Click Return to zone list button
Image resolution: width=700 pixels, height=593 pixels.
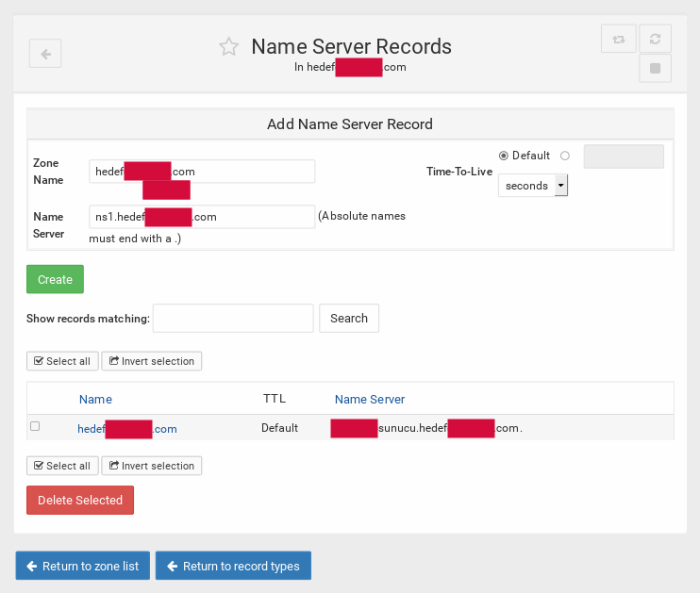[83, 566]
